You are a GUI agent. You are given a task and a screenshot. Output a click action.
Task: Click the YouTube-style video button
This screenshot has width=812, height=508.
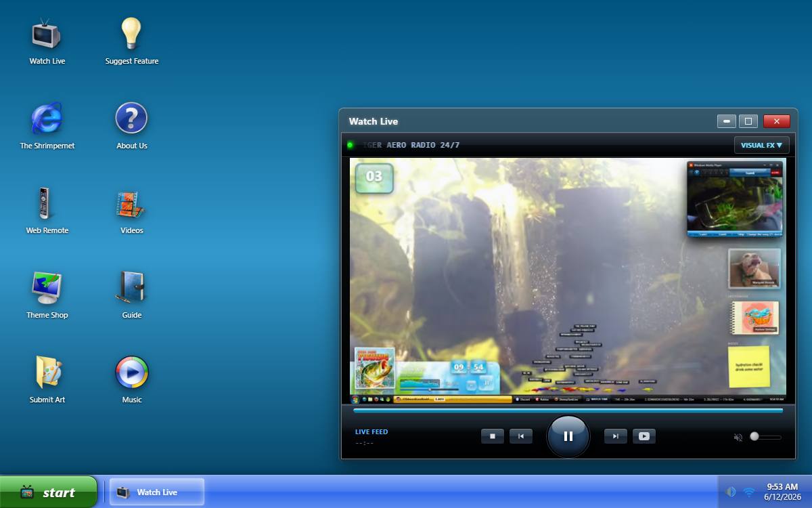644,436
